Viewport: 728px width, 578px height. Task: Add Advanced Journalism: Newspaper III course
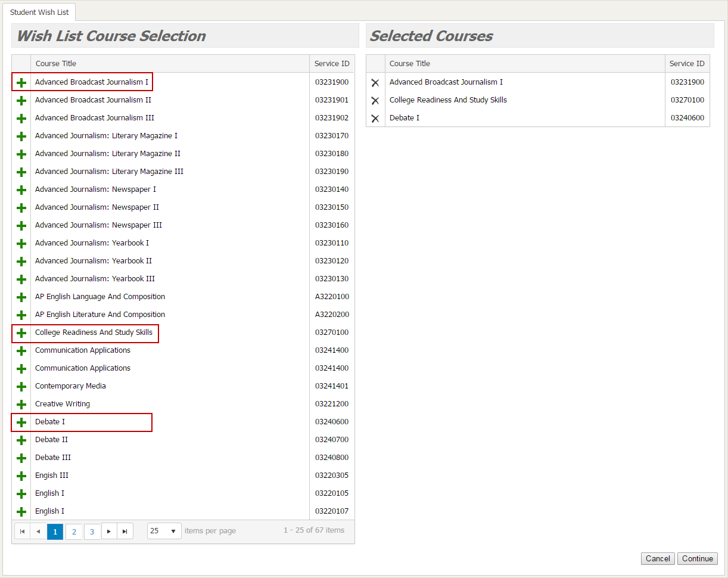coord(21,225)
